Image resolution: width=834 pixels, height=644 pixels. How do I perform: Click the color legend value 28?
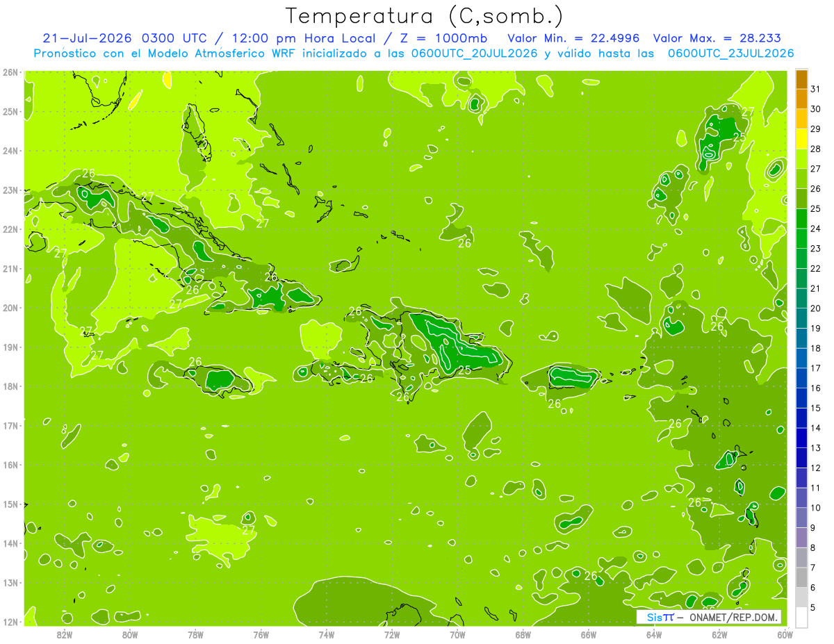[x=816, y=149]
